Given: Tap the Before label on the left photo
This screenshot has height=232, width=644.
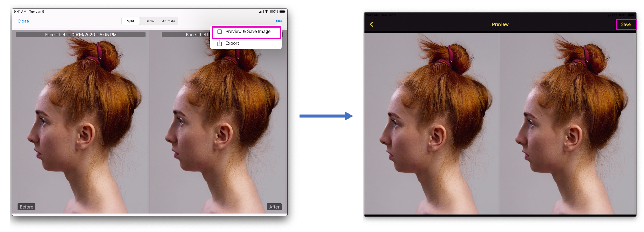Looking at the screenshot, I should tap(26, 207).
